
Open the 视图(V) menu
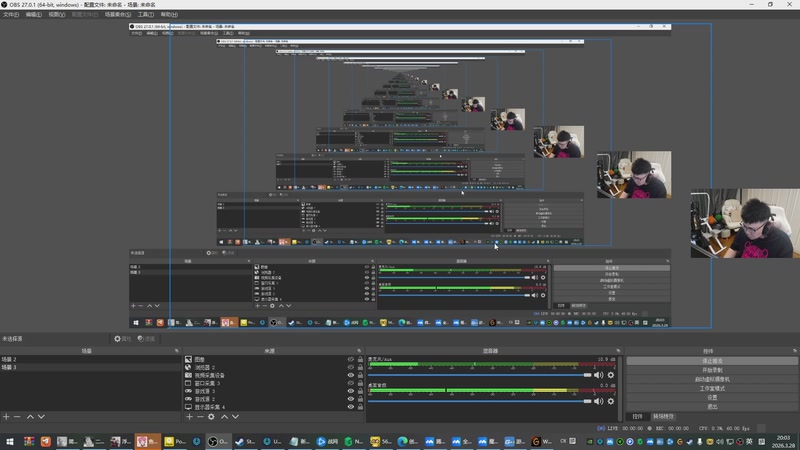tap(57, 15)
